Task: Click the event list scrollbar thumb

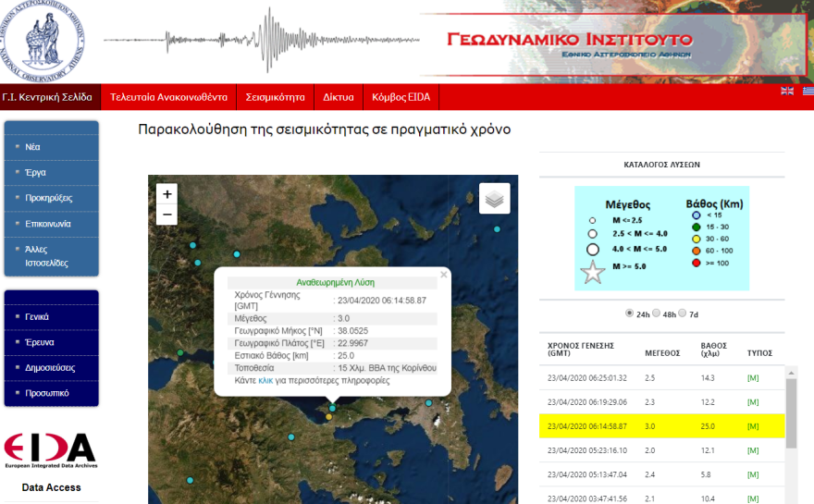Action: 791,413
